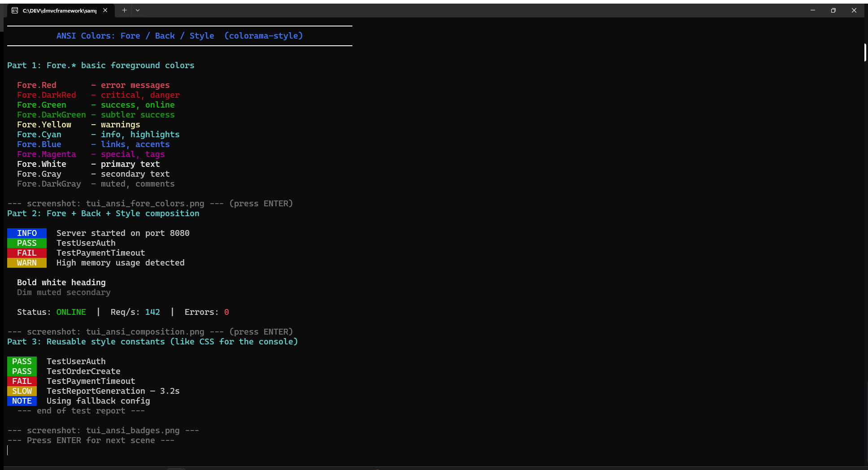Click 'Dim muted secondary' text
868x470 pixels.
64,292
